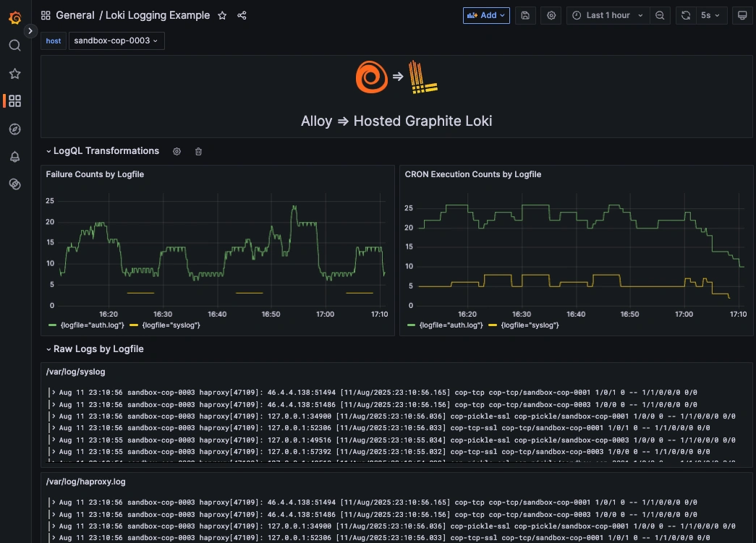This screenshot has width=756, height=543.
Task: Click the /var/log/haproxy.log panel title
Action: [x=86, y=482]
